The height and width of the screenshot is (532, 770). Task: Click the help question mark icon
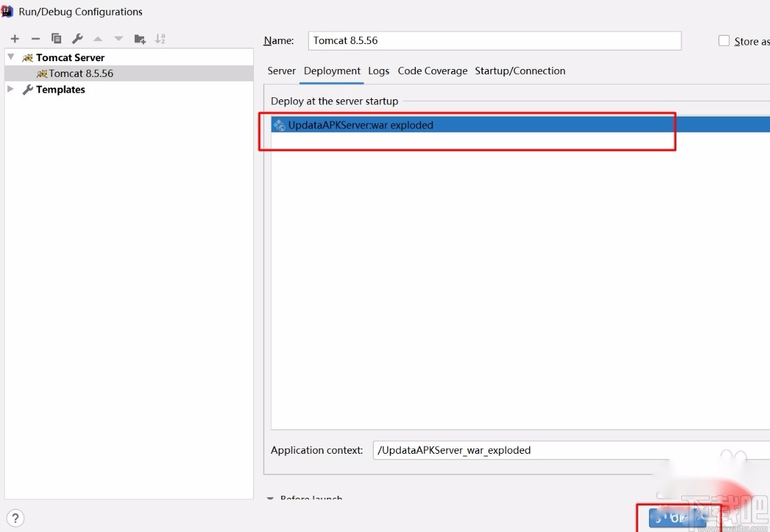tap(14, 518)
